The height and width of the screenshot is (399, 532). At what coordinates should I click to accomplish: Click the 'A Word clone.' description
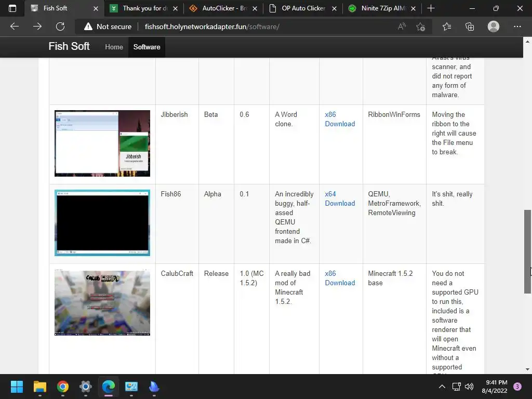(x=286, y=119)
